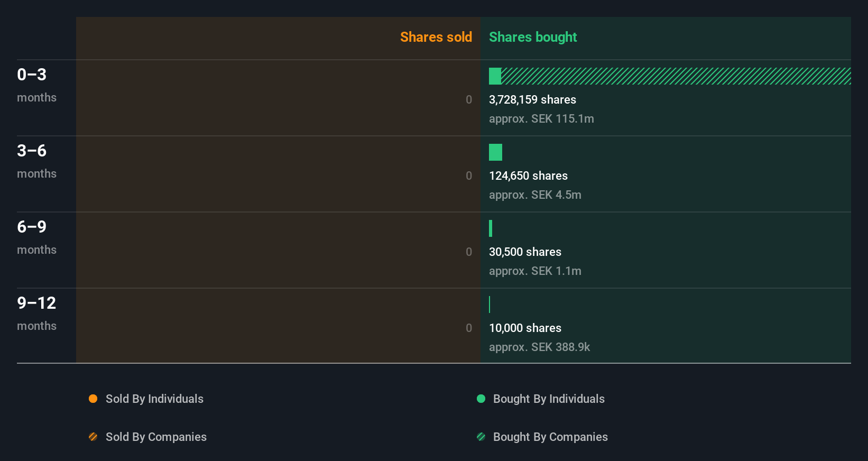868x461 pixels.
Task: Click the striped company-bought bar in 0–3 months
Action: [676, 76]
